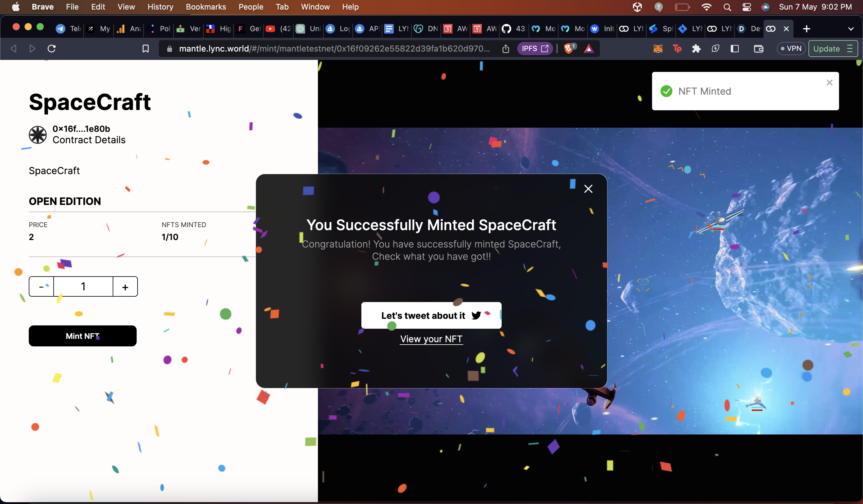Image resolution: width=863 pixels, height=504 pixels.
Task: Click the share icon in address bar
Action: (506, 49)
